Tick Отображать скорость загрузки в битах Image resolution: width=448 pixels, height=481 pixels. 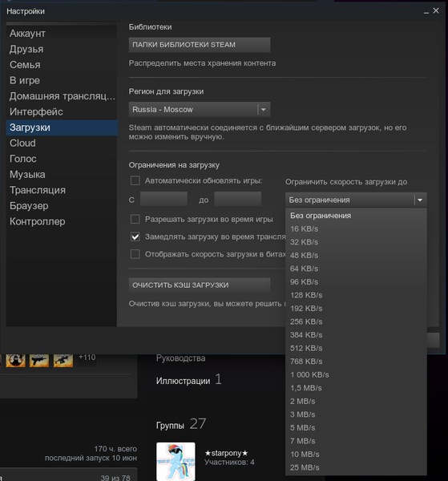click(135, 254)
